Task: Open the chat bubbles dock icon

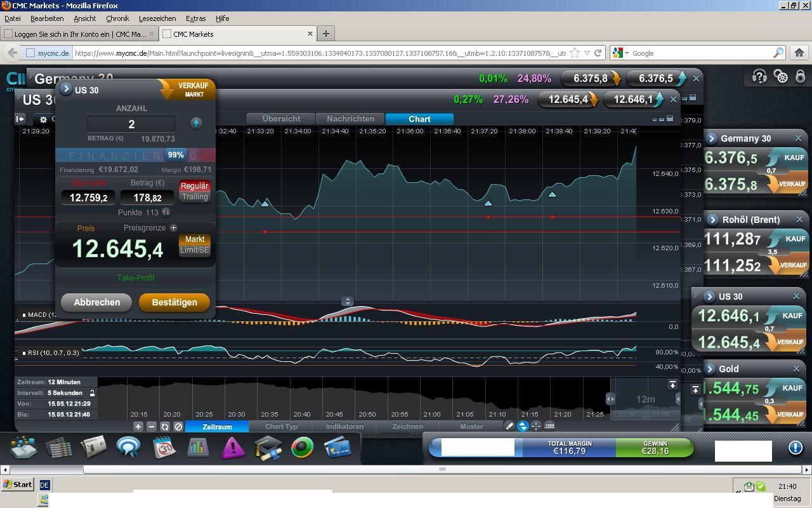Action: pyautogui.click(x=128, y=448)
